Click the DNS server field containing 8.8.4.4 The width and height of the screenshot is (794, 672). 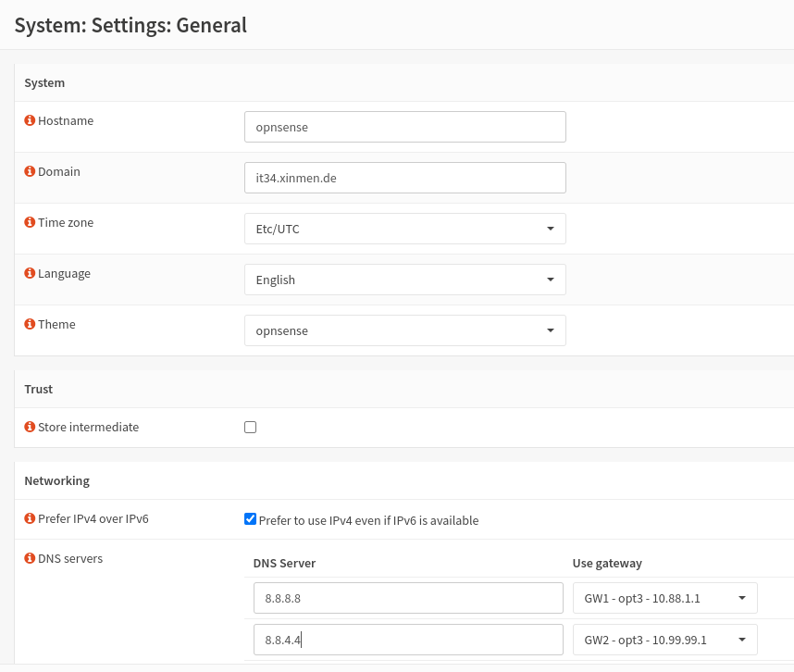coord(407,639)
